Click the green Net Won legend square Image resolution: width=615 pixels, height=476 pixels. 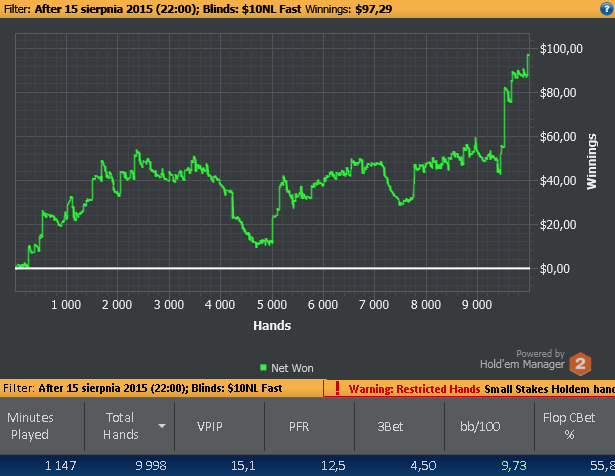click(x=263, y=367)
